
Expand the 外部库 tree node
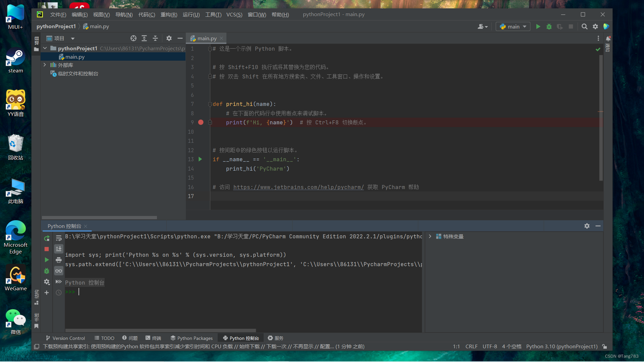[x=45, y=65]
